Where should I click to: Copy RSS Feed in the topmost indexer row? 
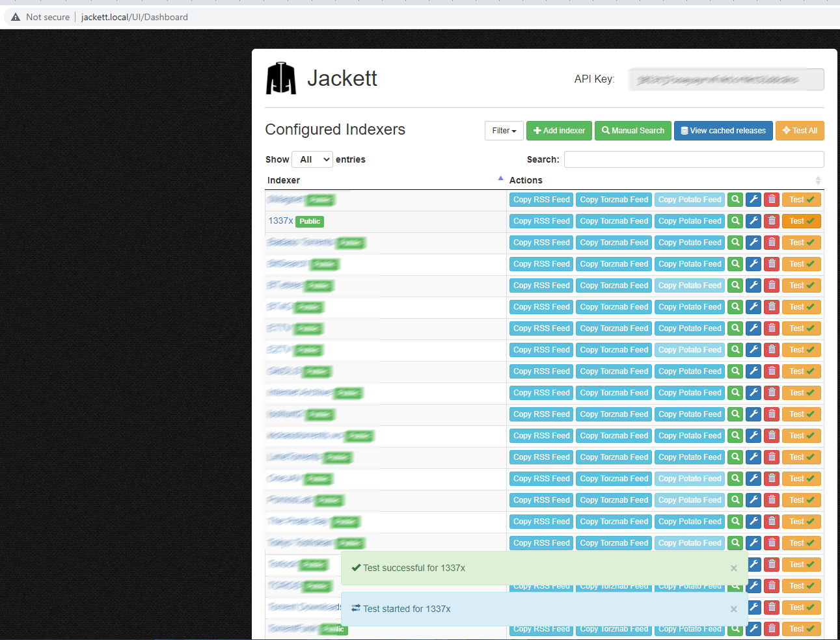pos(541,200)
